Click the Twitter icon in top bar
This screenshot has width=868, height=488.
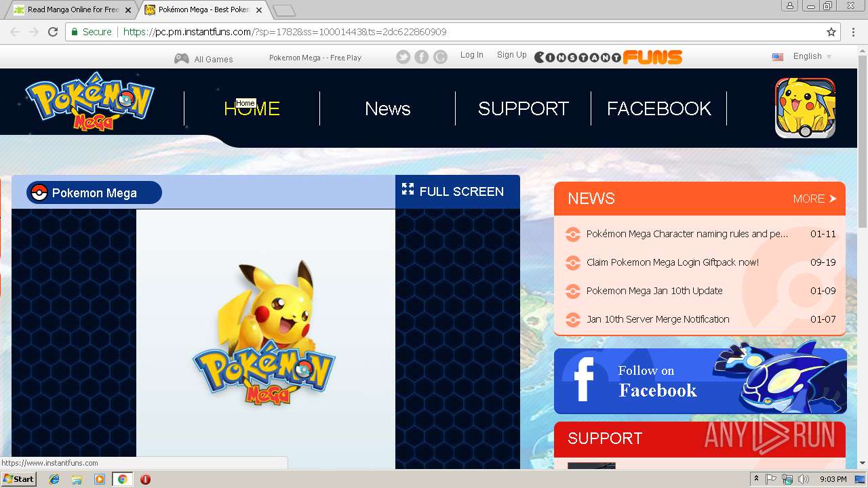pyautogui.click(x=403, y=57)
